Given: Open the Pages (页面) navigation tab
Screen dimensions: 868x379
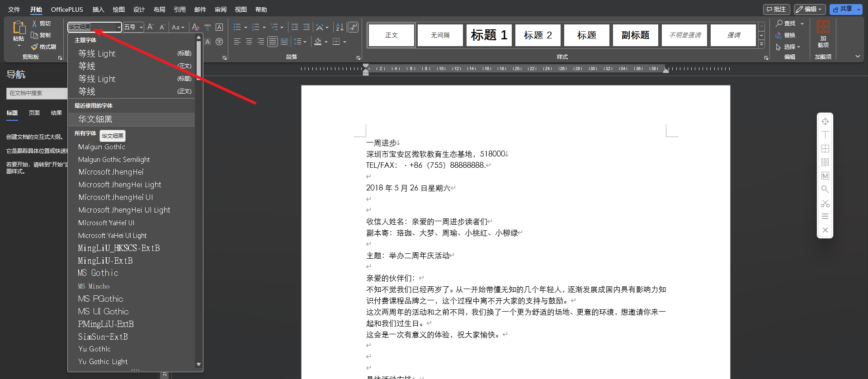Looking at the screenshot, I should (34, 113).
